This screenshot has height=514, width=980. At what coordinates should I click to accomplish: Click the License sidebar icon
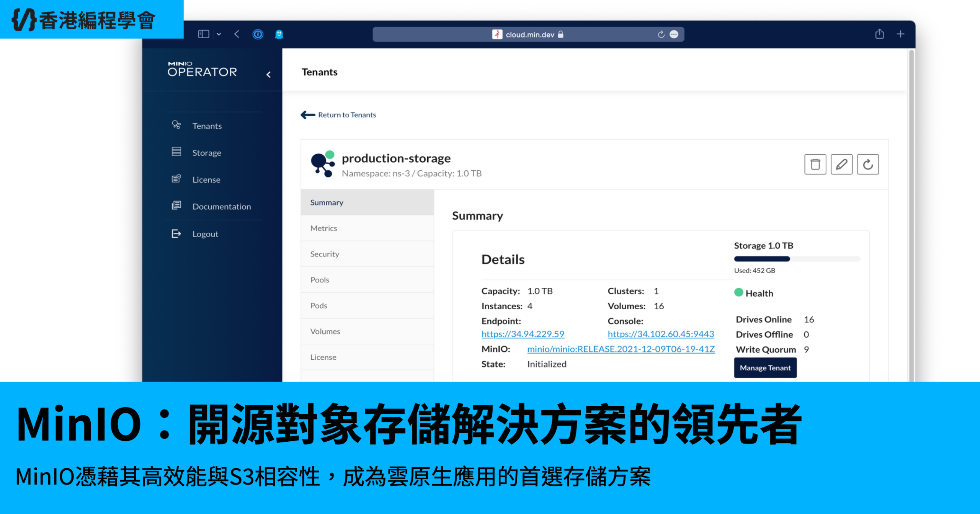(x=176, y=178)
